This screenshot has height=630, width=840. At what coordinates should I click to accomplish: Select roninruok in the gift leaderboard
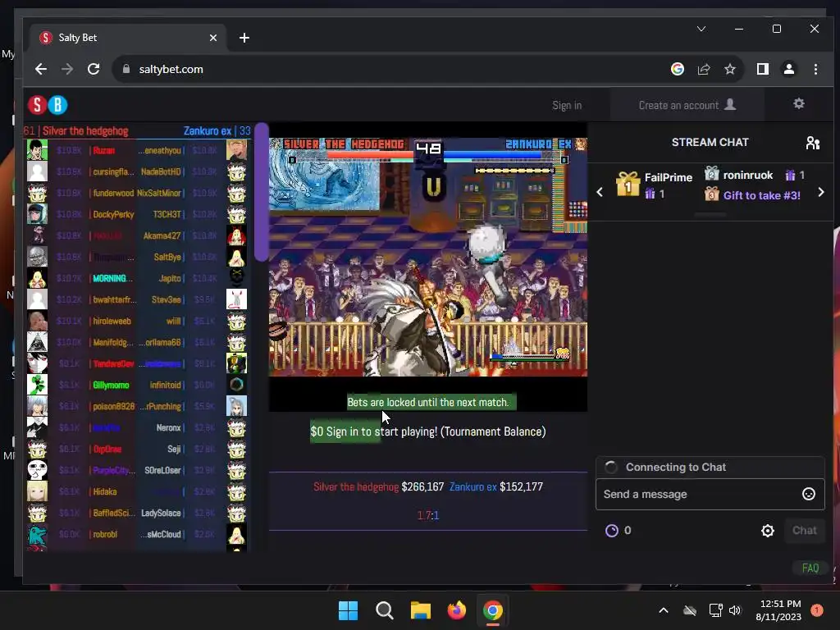click(748, 176)
